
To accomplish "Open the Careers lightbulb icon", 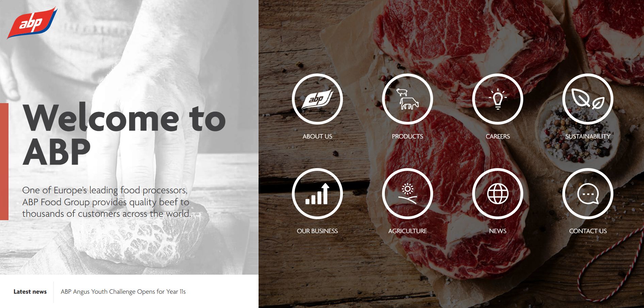I will tap(497, 99).
